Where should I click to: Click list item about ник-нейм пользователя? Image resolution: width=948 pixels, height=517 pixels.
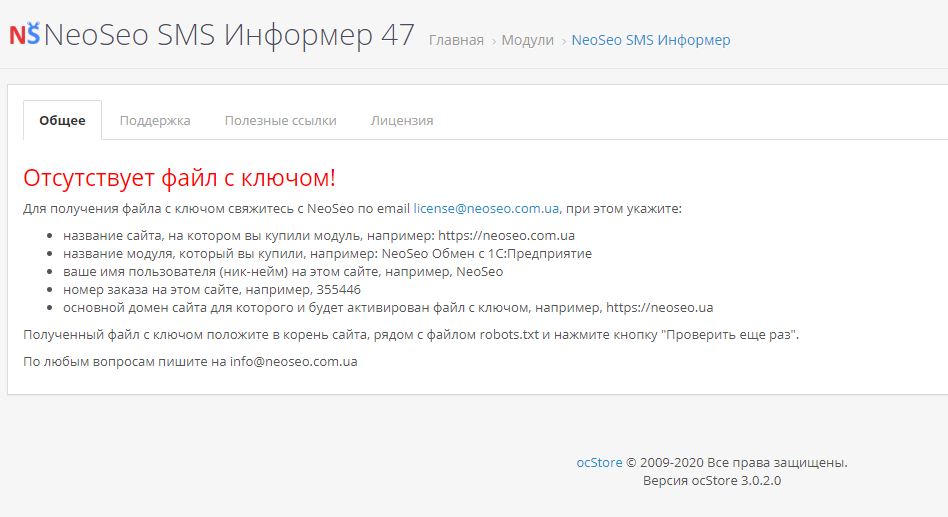coord(283,272)
